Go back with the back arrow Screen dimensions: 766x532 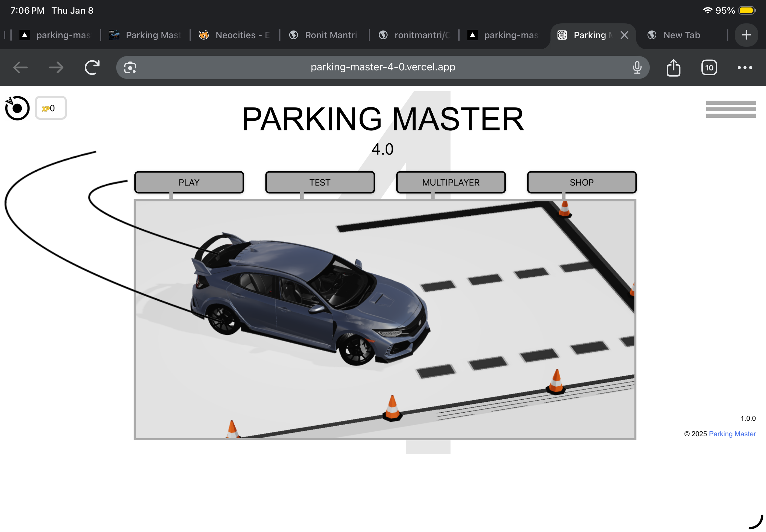point(20,68)
